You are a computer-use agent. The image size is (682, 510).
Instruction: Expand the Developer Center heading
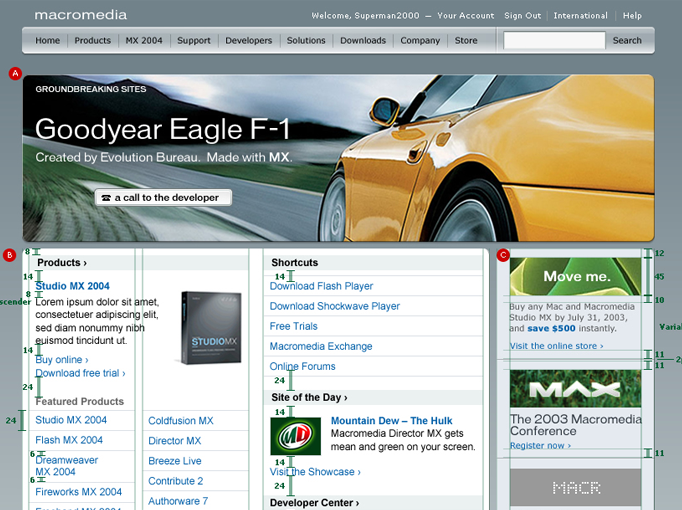tap(314, 503)
